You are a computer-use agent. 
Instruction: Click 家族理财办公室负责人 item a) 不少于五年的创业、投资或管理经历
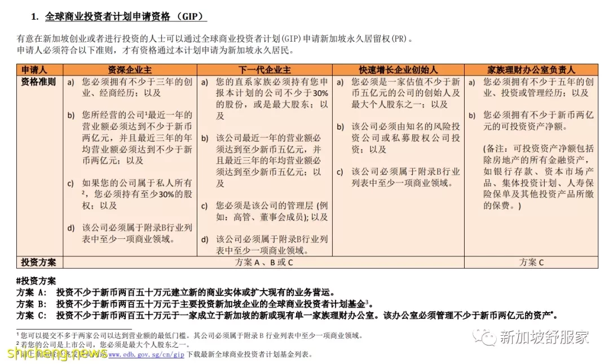[x=531, y=87]
